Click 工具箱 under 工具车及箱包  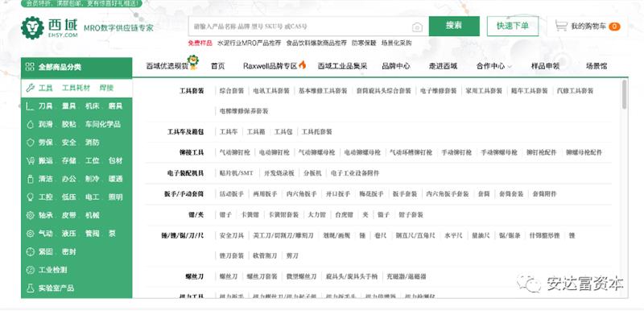pos(256,132)
